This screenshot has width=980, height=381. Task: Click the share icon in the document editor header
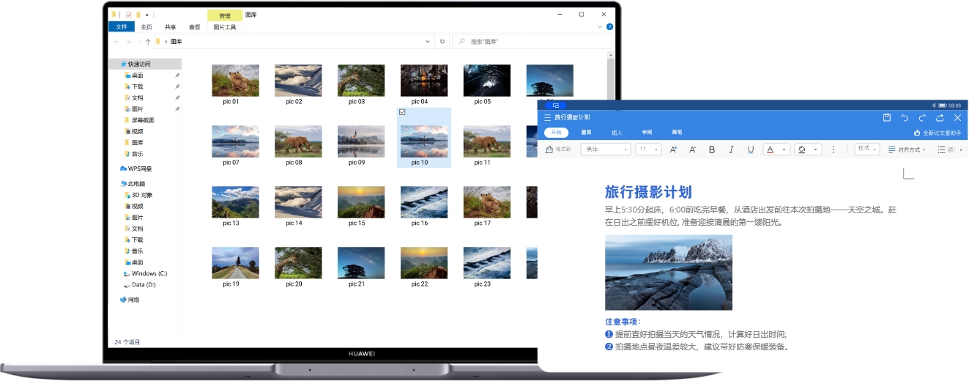pos(940,117)
